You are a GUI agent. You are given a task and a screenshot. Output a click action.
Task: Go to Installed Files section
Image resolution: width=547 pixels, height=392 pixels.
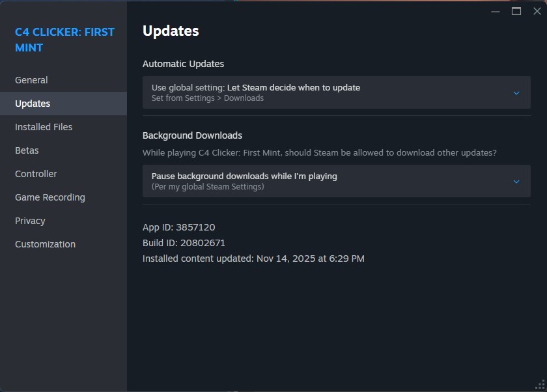[x=44, y=127]
